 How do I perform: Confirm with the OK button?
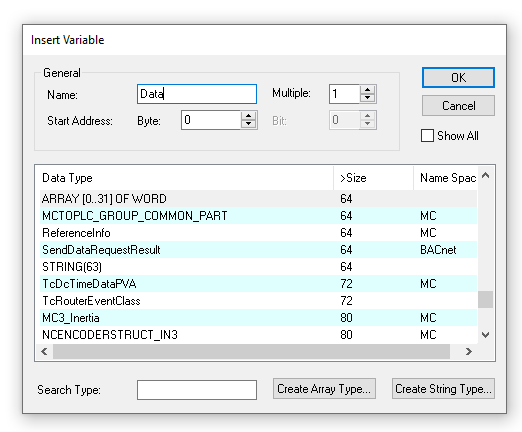(458, 78)
